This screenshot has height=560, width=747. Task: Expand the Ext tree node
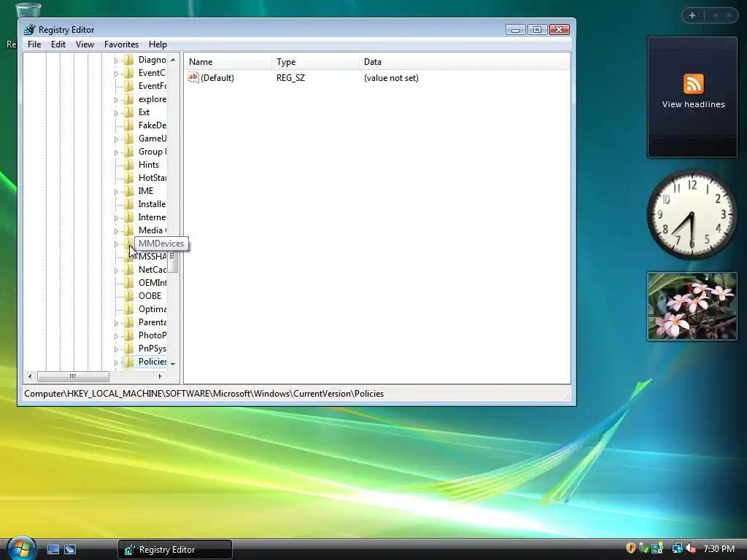coord(116,113)
